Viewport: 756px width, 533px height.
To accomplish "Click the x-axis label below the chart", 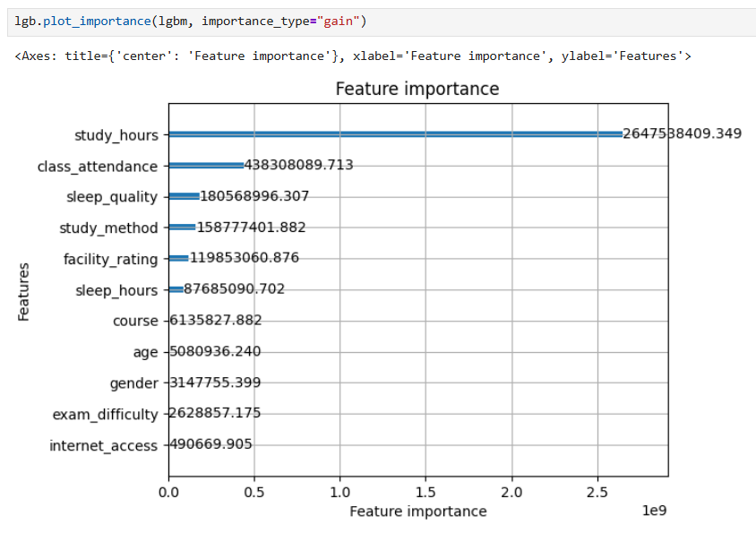I will pyautogui.click(x=417, y=512).
